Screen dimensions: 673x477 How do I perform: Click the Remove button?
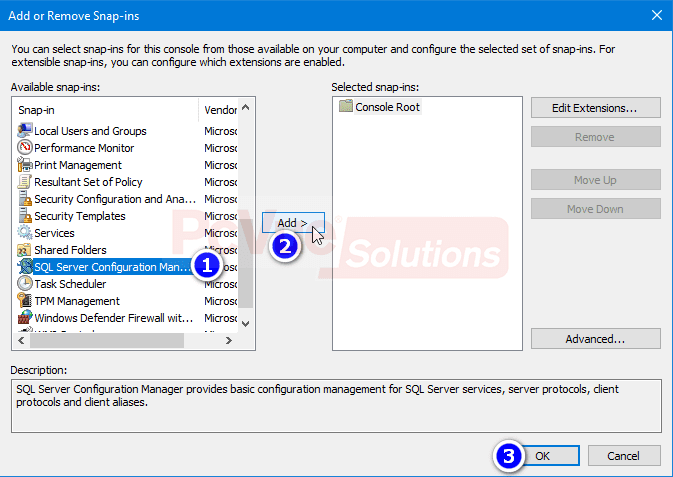click(595, 137)
